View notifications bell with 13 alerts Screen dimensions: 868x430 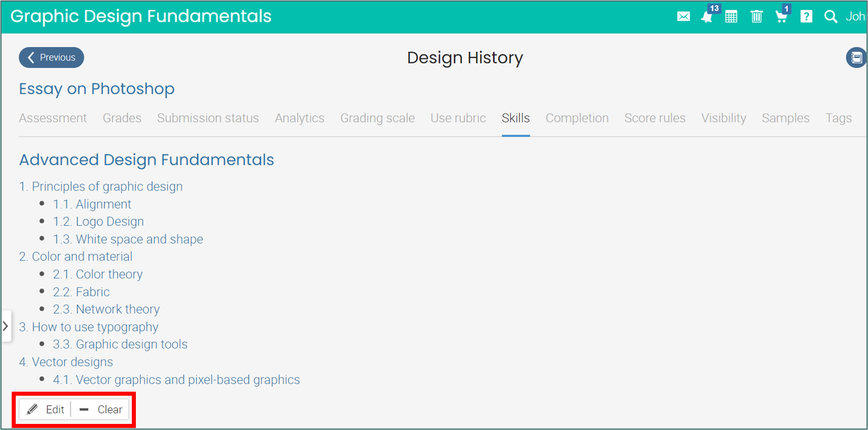tap(707, 17)
